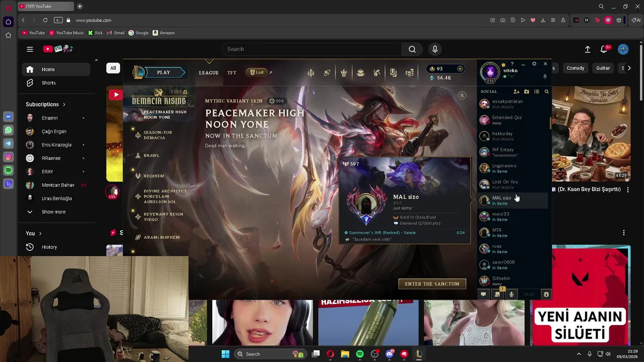Screen dimensions: 644x362
Task: Purchase RP using the plus icon
Action: (460, 69)
